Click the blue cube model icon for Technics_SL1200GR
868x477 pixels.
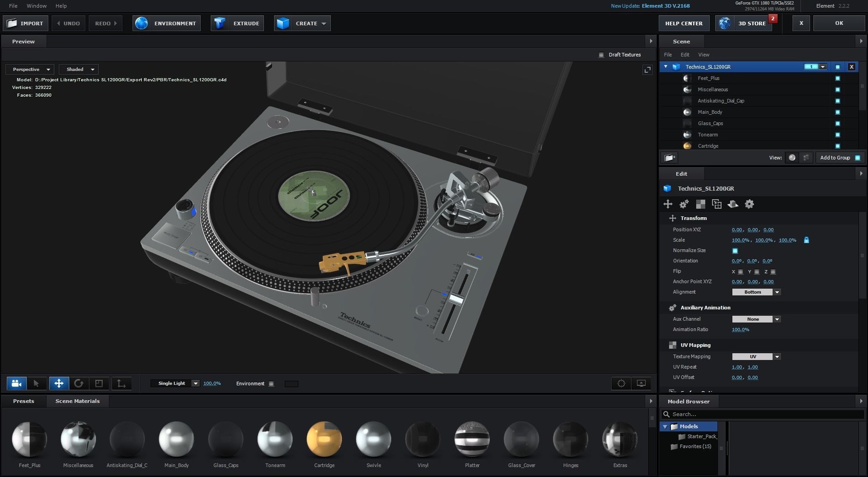(x=676, y=67)
